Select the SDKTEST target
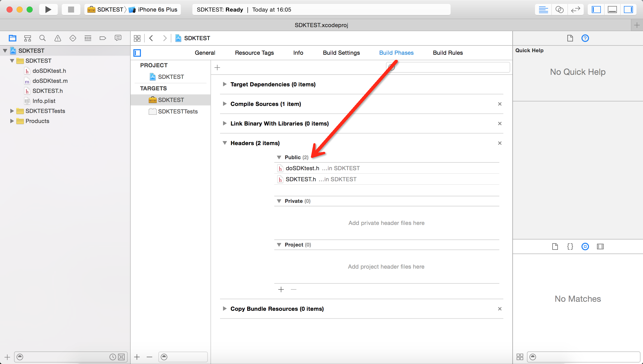Image resolution: width=643 pixels, height=364 pixels. click(x=171, y=100)
